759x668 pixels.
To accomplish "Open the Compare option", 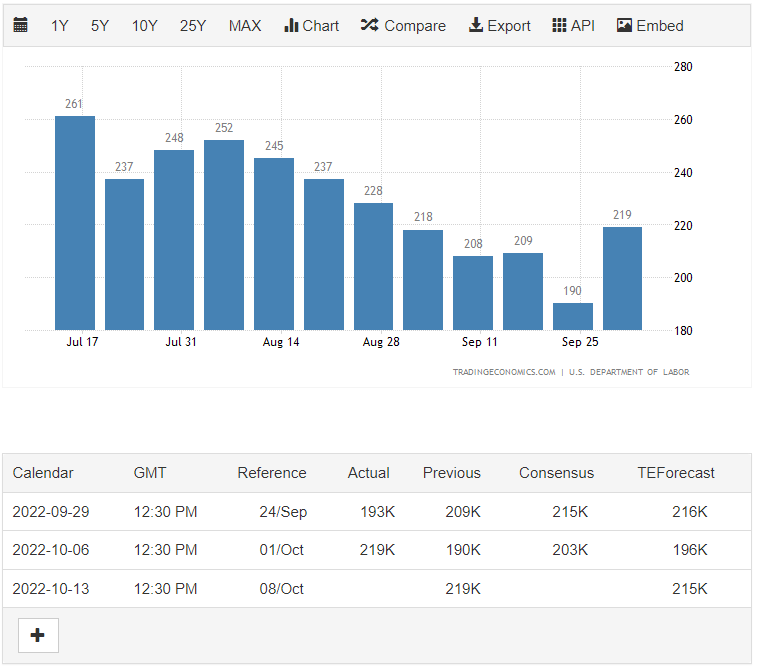I will point(403,26).
